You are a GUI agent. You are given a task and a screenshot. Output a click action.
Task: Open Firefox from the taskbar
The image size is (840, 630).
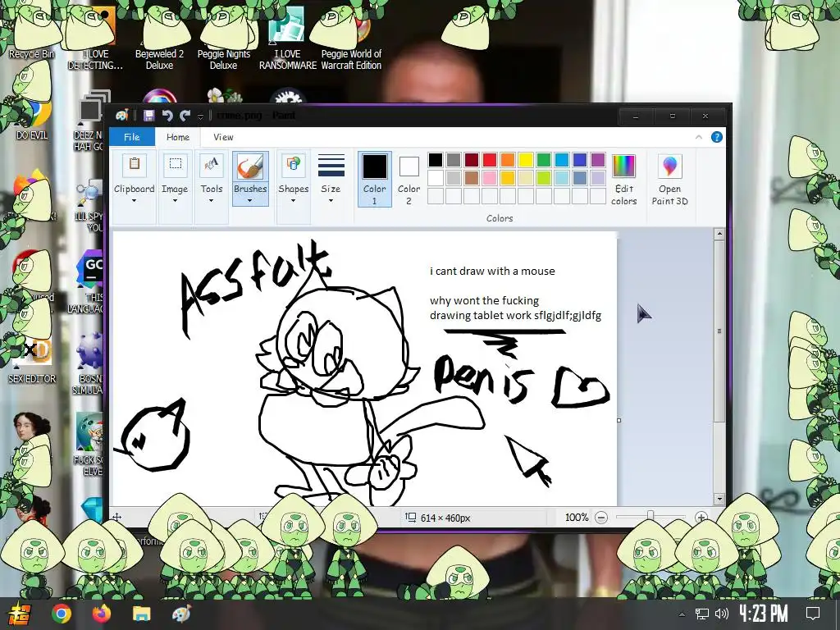pyautogui.click(x=101, y=614)
